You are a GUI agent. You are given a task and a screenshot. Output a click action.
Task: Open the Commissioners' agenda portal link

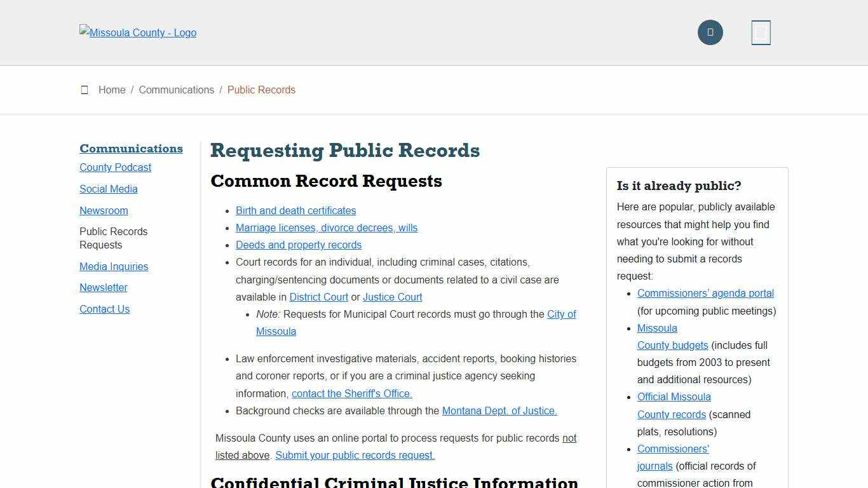[705, 293]
